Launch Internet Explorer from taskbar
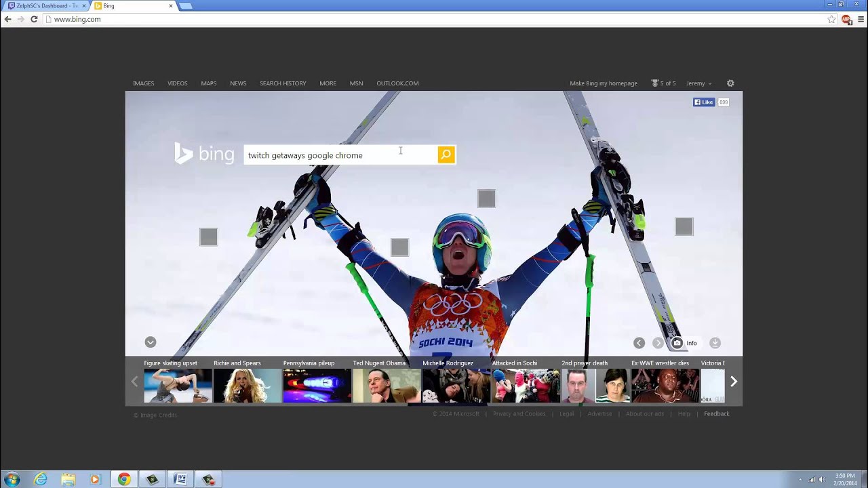This screenshot has width=868, height=488. pos(41,479)
